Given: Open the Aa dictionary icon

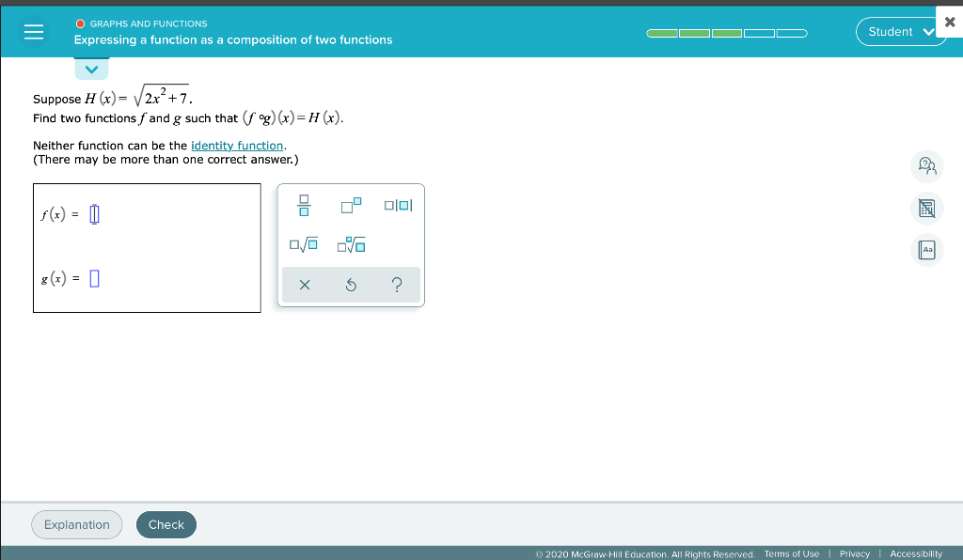Looking at the screenshot, I should (x=926, y=250).
